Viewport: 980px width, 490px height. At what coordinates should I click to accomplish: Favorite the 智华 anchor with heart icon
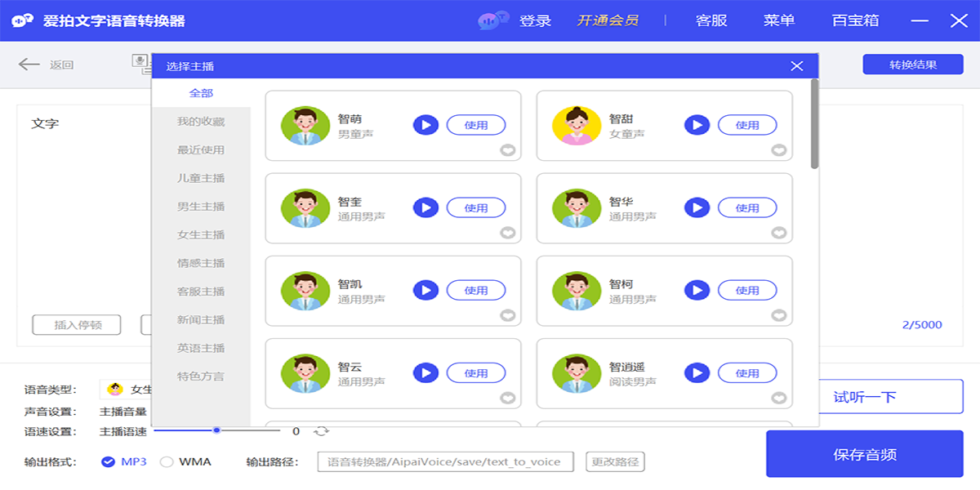pos(779,233)
